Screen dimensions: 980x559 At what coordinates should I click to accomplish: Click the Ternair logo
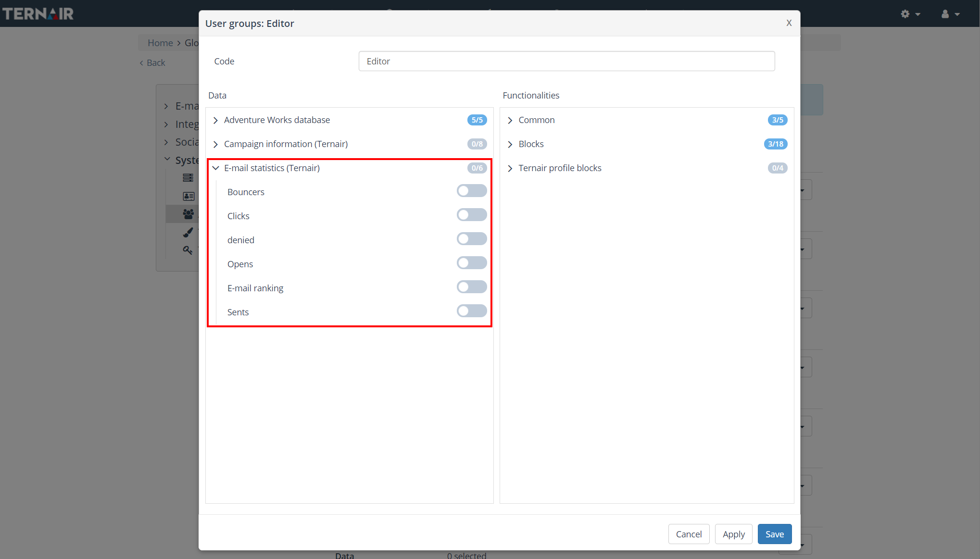point(38,14)
